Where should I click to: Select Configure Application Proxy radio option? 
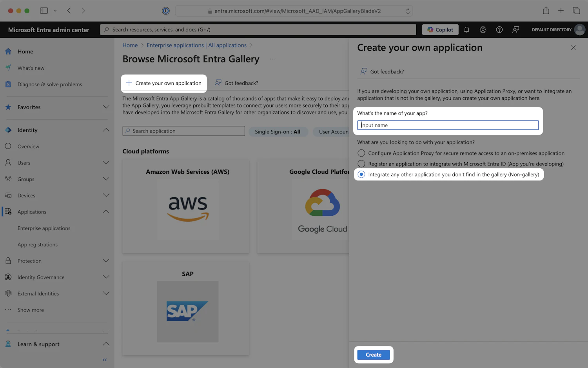click(361, 153)
